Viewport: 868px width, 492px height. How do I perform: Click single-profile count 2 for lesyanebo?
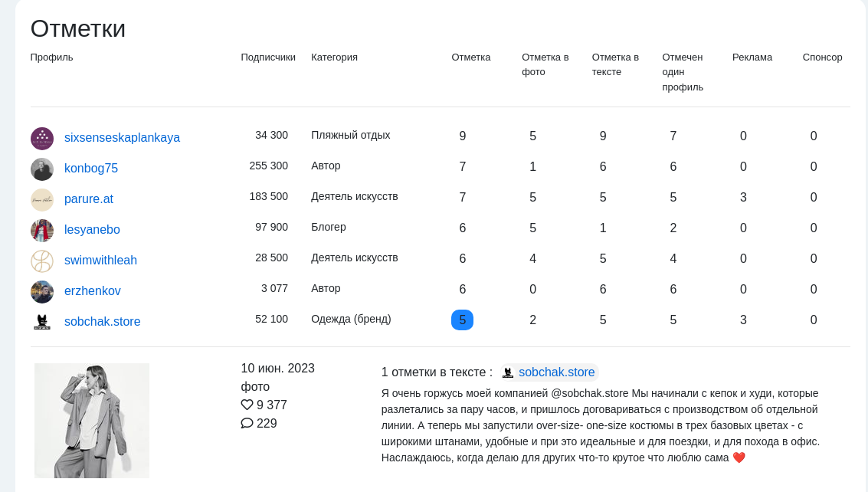point(673,228)
